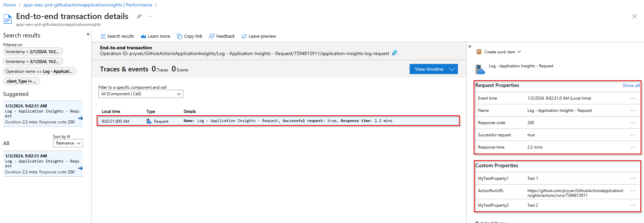
Task: Click the Request type icon in table row
Action: click(x=149, y=121)
